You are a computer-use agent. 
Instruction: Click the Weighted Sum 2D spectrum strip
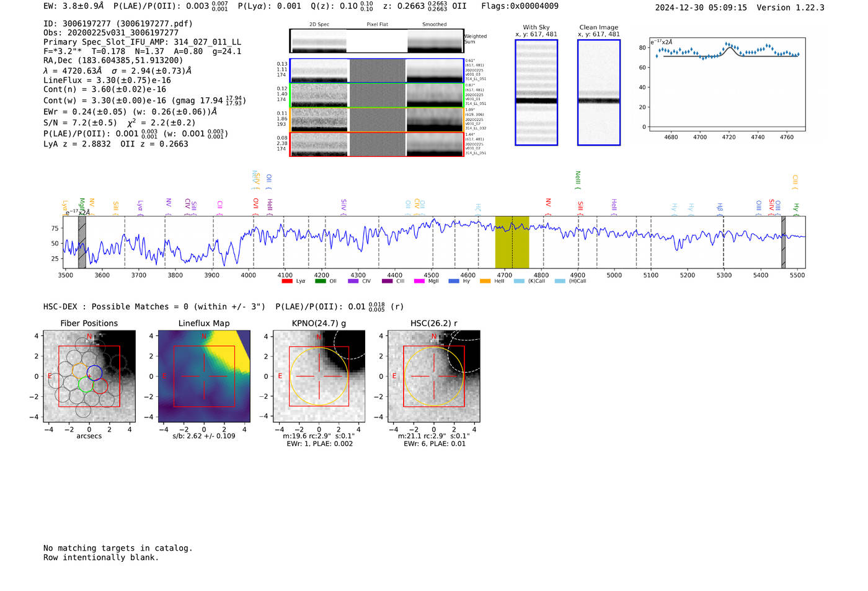[x=377, y=41]
